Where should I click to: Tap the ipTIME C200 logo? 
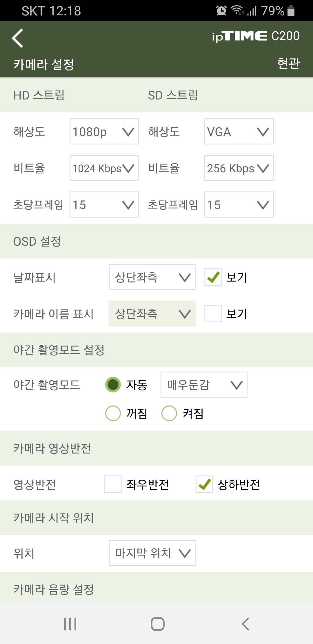tap(256, 36)
